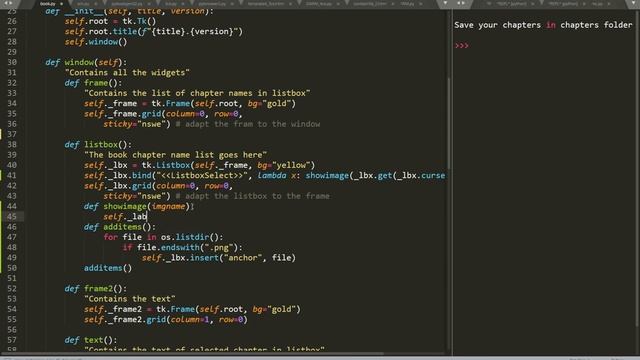
Task: Click the docstring "Contains all the widgets"
Action: [x=127, y=73]
